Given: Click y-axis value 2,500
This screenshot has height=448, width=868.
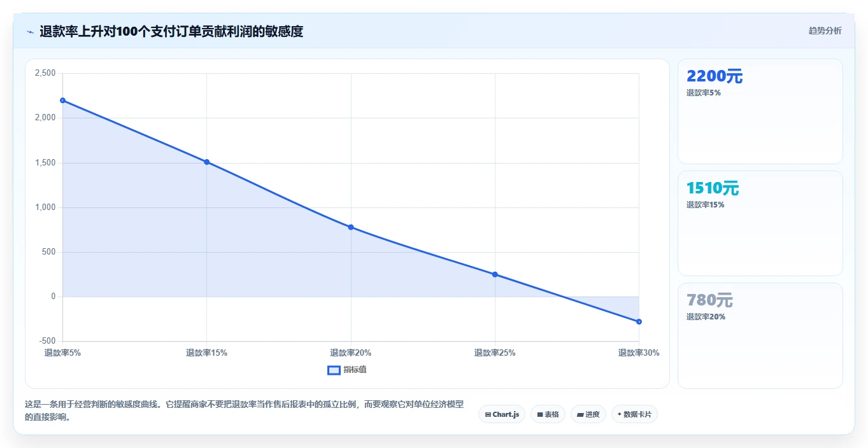Looking at the screenshot, I should (x=45, y=73).
